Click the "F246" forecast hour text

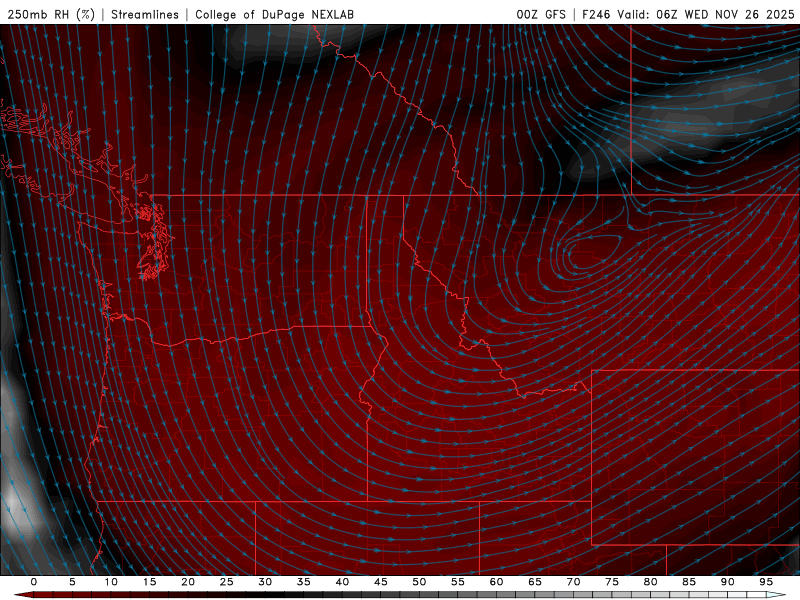pos(596,14)
